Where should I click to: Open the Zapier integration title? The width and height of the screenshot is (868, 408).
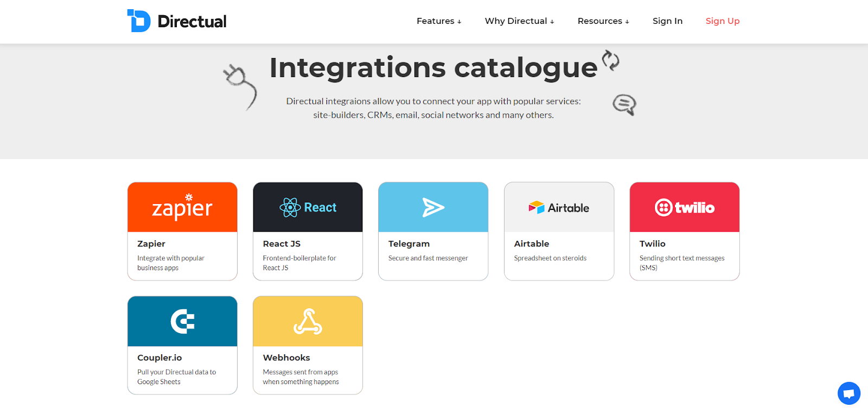click(x=151, y=244)
